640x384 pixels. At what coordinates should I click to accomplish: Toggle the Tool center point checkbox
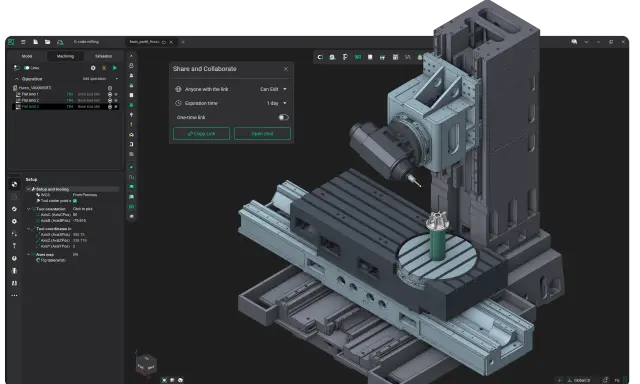point(75,201)
